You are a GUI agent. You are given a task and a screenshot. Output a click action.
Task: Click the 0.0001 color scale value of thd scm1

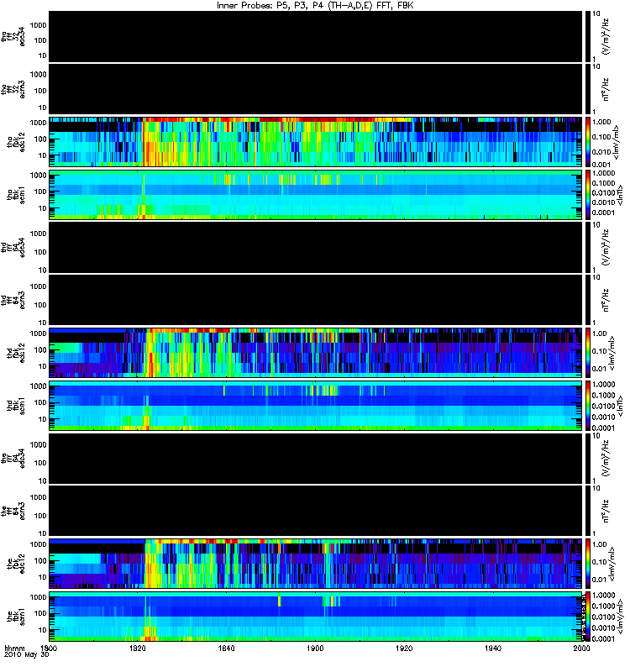click(x=603, y=428)
